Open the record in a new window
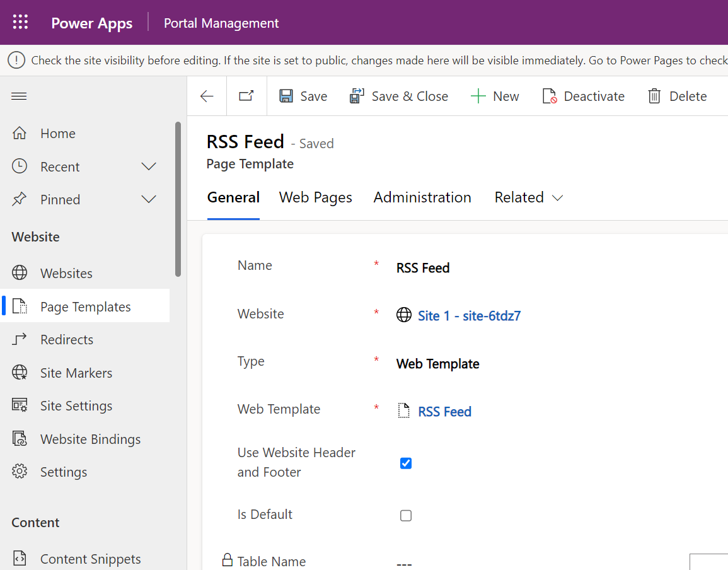Viewport: 728px width, 570px height. coord(246,95)
